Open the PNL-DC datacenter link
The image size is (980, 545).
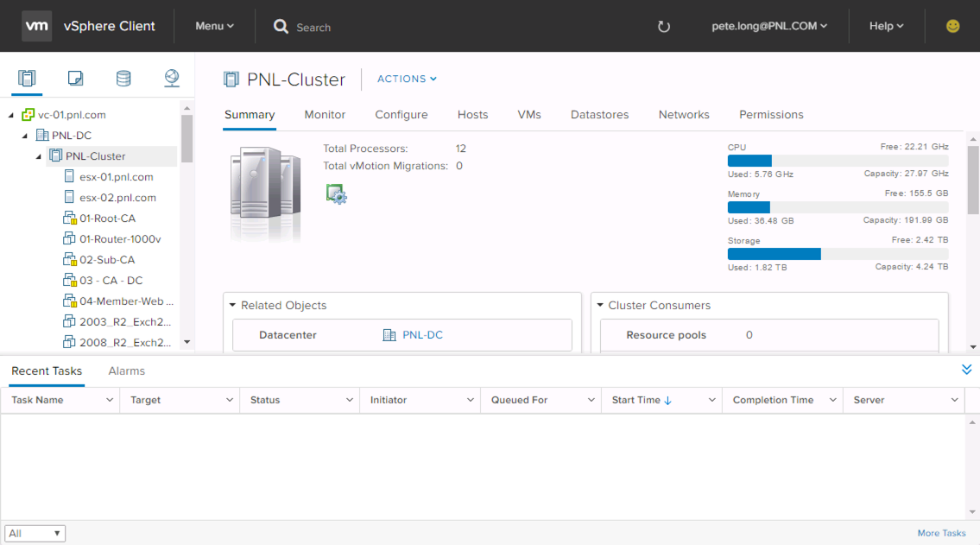[x=422, y=335]
